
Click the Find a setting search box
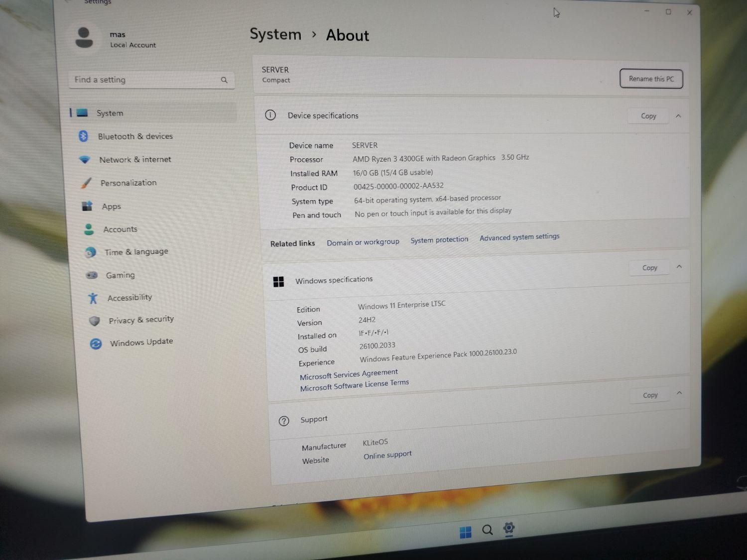[x=151, y=80]
